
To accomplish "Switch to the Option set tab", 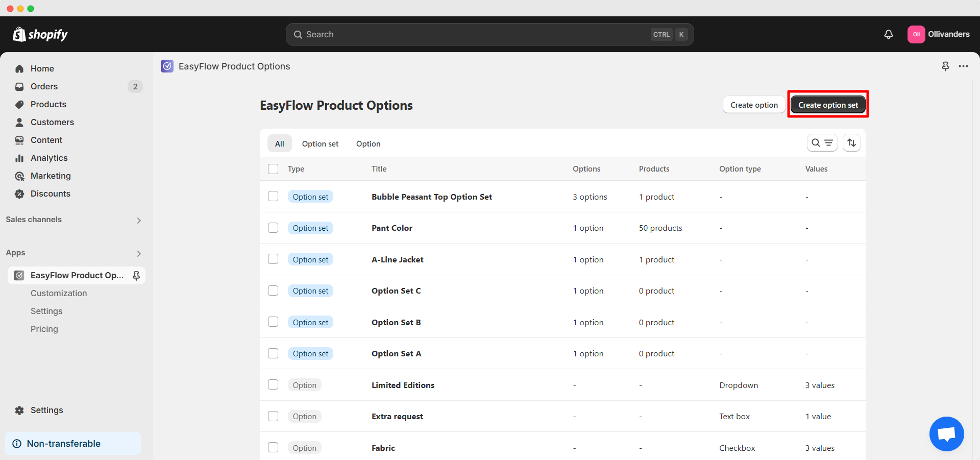I will [320, 143].
